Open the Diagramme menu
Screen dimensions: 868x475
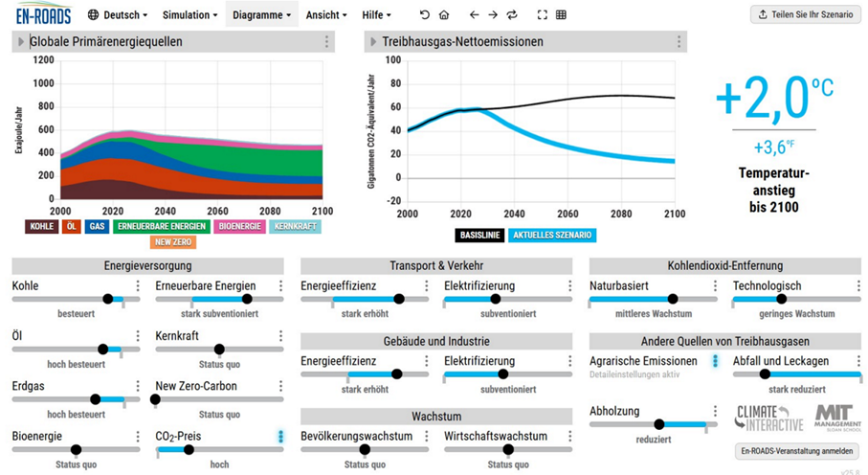[x=261, y=15]
